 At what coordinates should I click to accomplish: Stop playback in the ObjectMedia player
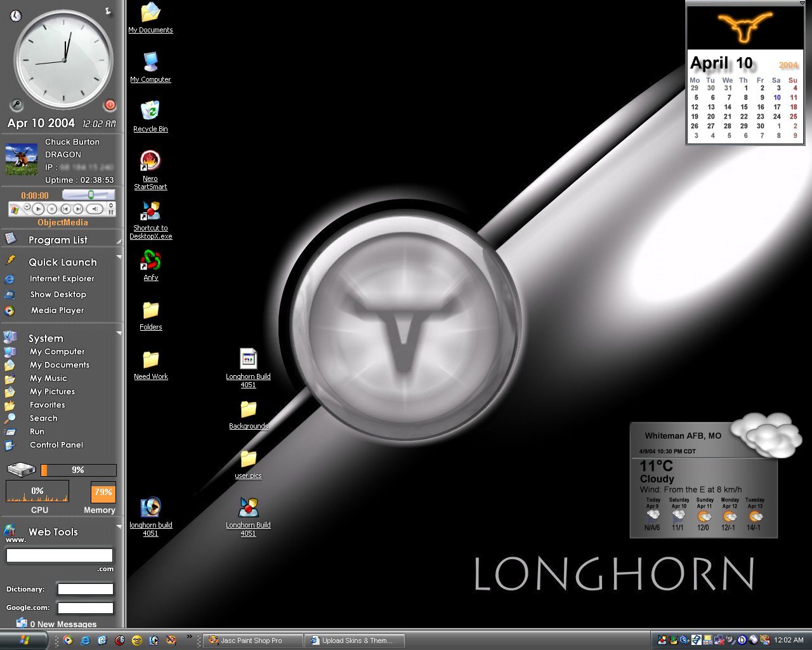point(52,209)
